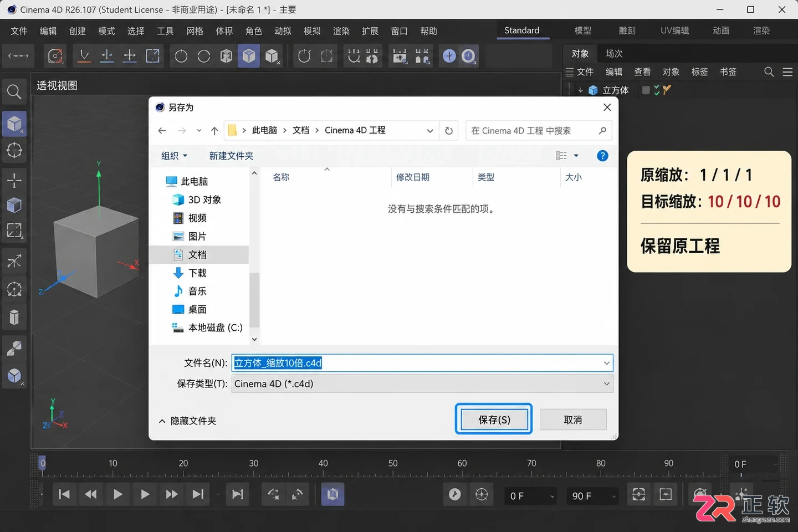Viewport: 798px width, 532px height.
Task: Click blue help question mark in dialog
Action: (602, 156)
